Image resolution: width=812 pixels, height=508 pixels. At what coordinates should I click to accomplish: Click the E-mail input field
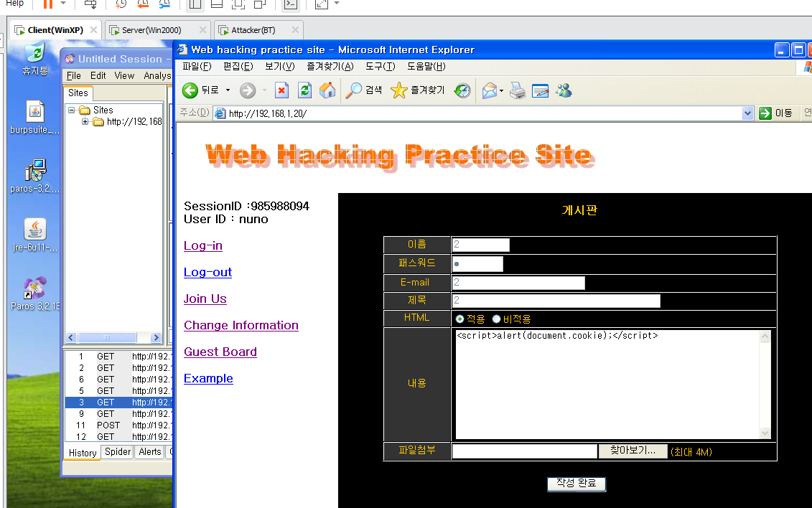click(518, 283)
